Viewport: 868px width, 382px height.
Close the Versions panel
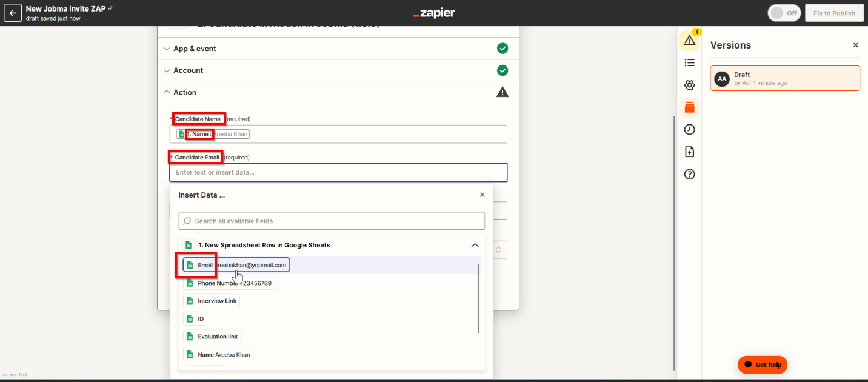pyautogui.click(x=856, y=45)
